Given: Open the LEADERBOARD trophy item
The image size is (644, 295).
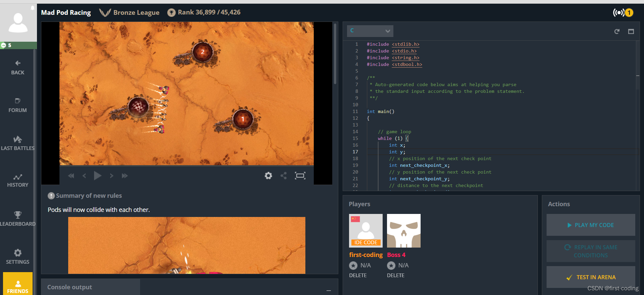Looking at the screenshot, I should pos(18,219).
